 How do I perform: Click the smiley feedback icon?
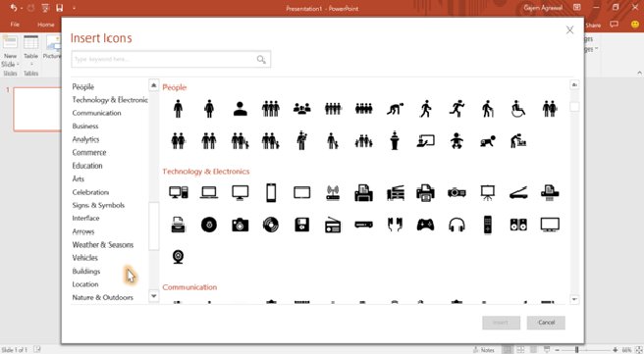coord(635,25)
